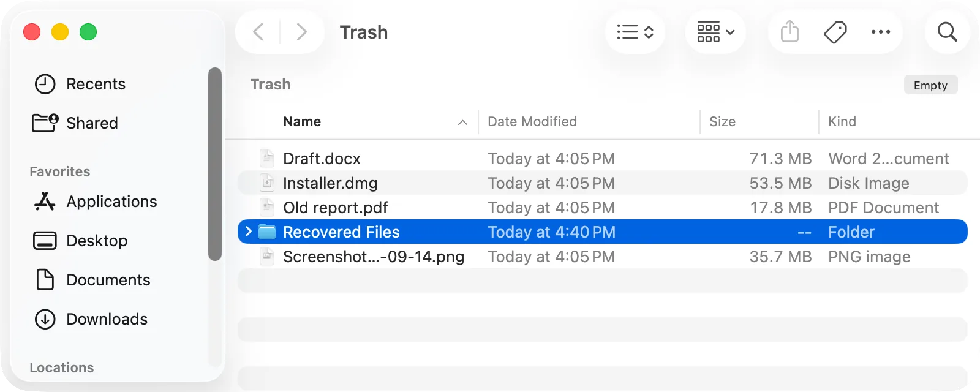The image size is (980, 392).
Task: Open Desktop in the sidebar
Action: (97, 241)
